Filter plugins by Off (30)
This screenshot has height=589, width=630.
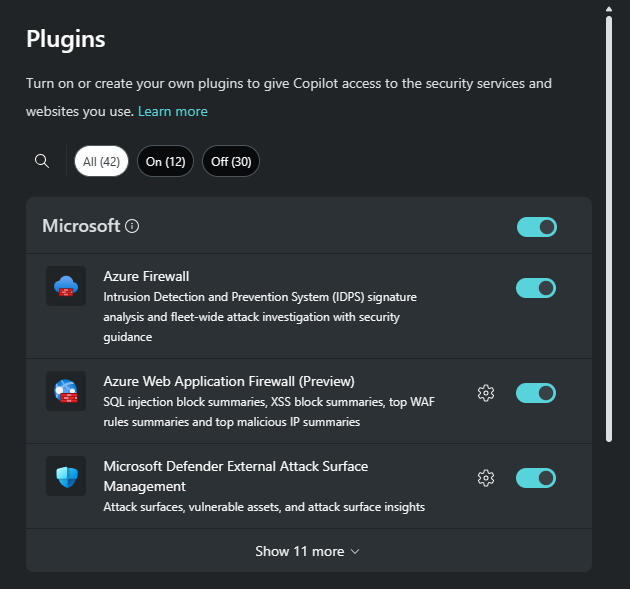[x=231, y=161]
